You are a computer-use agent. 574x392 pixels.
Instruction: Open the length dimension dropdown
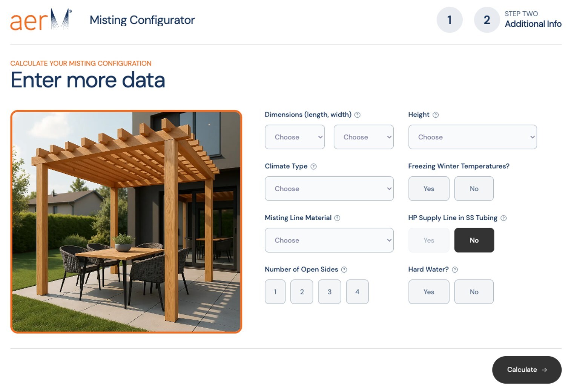[x=295, y=137]
